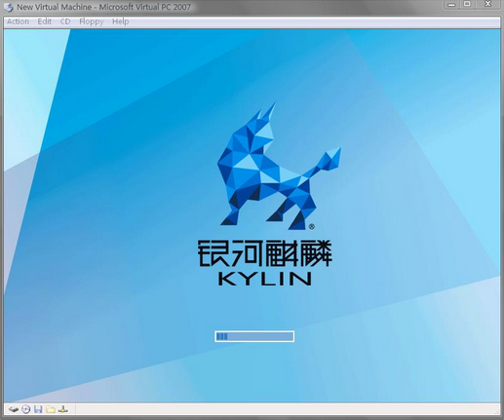The height and width of the screenshot is (420, 504).
Task: Maximize the Virtual PC window
Action: tap(467, 4)
